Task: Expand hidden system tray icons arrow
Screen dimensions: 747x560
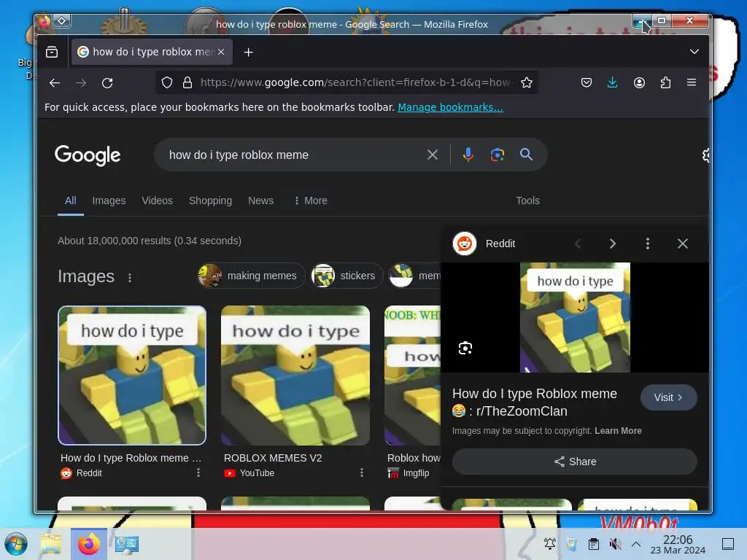Action: (636, 544)
